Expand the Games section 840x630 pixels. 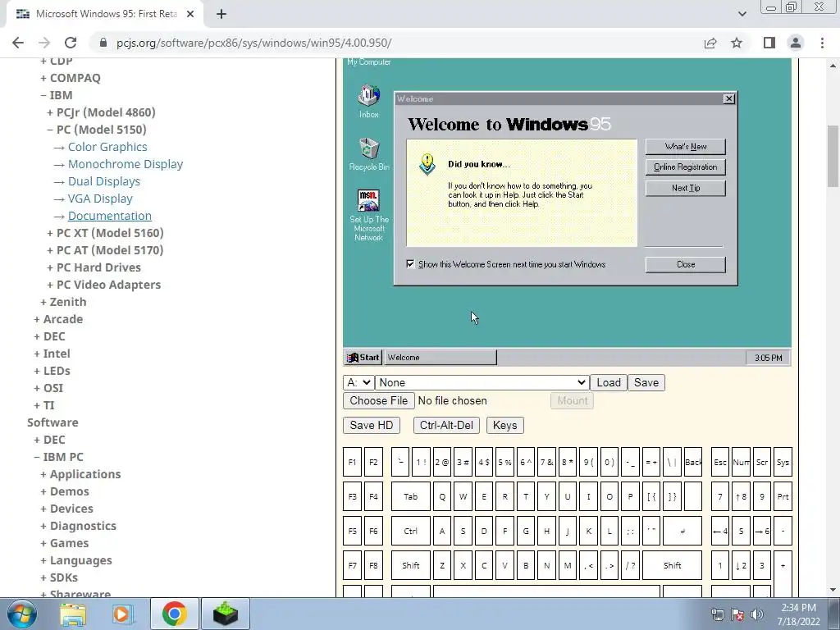tap(65, 543)
